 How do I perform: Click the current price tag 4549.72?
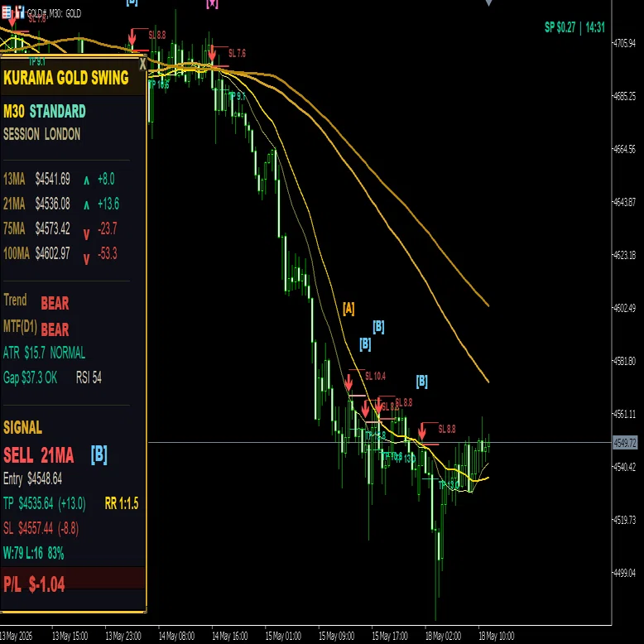(624, 443)
